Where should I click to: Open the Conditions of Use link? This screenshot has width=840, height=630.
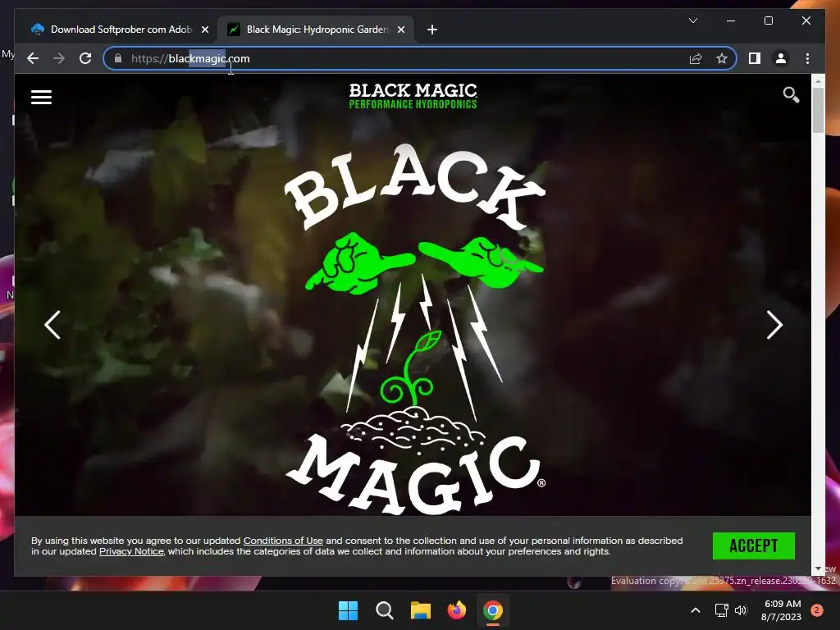click(x=283, y=541)
